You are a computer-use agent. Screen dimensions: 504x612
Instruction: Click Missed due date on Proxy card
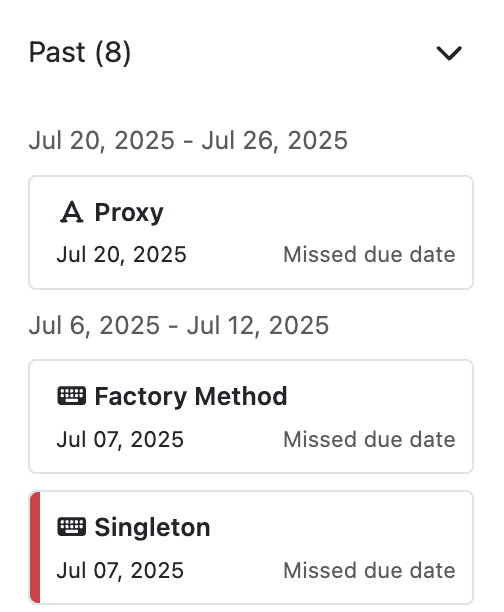(x=369, y=255)
